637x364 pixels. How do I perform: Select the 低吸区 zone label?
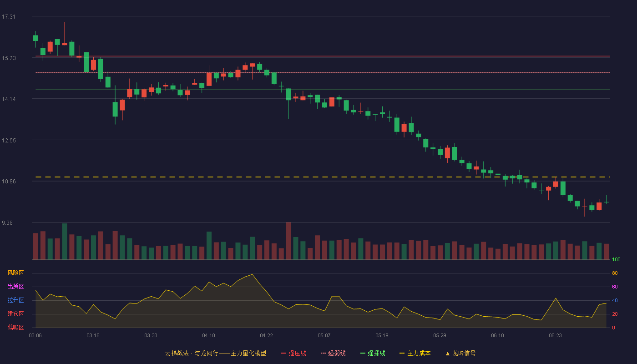[x=15, y=327]
